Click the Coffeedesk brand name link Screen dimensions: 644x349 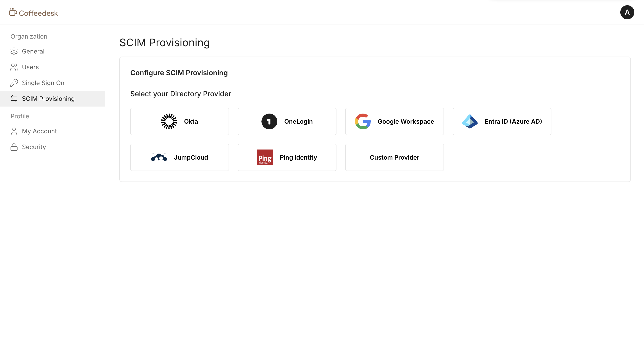coord(38,13)
